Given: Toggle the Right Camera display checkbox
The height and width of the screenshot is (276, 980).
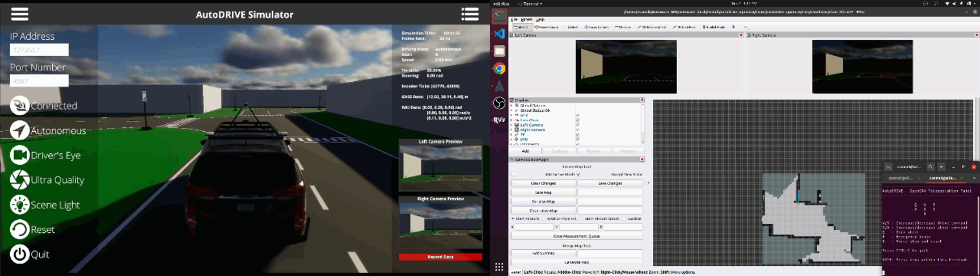Looking at the screenshot, I should point(577,130).
